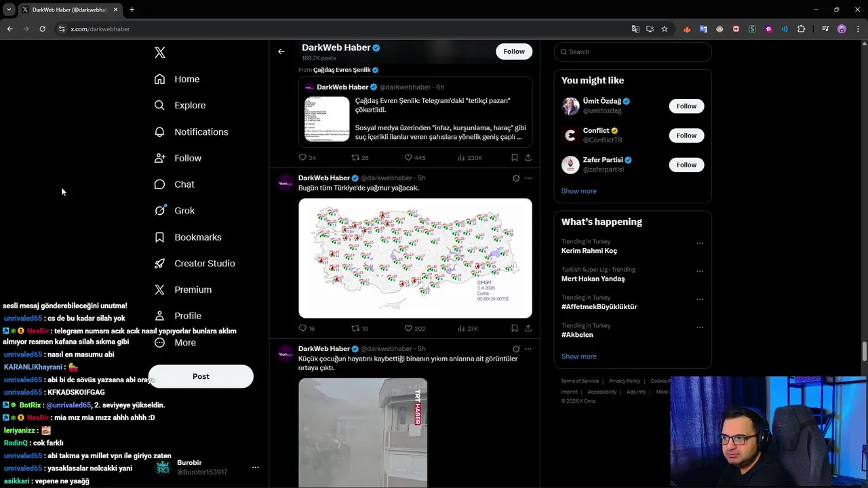Click the Post button

pyautogui.click(x=201, y=376)
